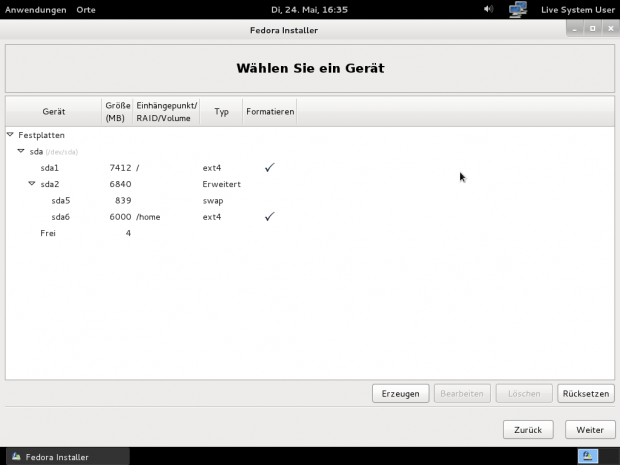Click the /home mount point cell

148,217
